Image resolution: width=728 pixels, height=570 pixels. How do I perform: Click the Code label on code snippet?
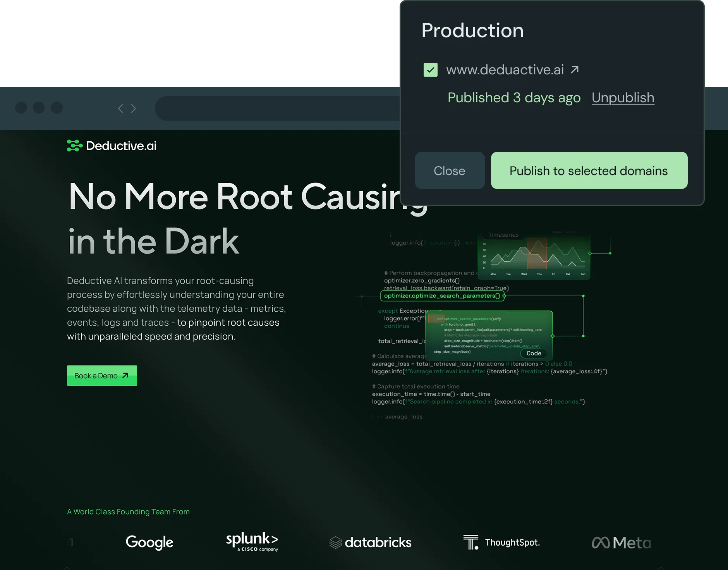534,353
